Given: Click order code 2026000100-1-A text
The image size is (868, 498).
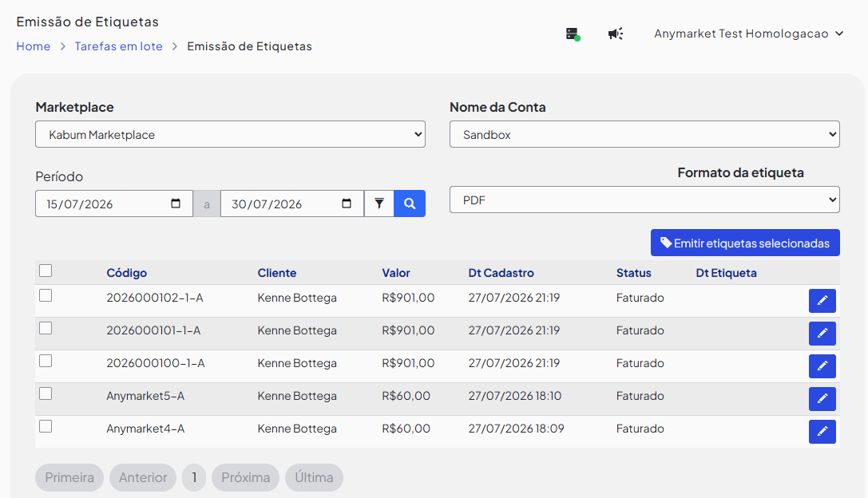Looking at the screenshot, I should [156, 363].
